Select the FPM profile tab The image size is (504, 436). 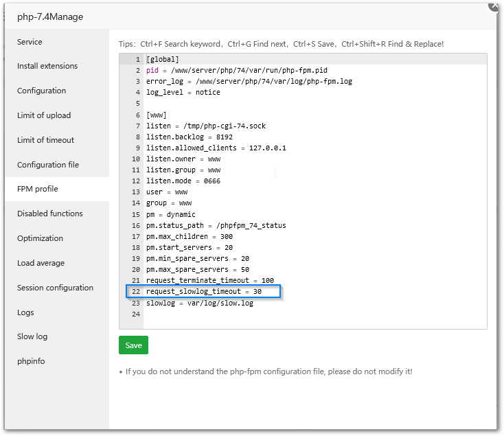point(38,189)
